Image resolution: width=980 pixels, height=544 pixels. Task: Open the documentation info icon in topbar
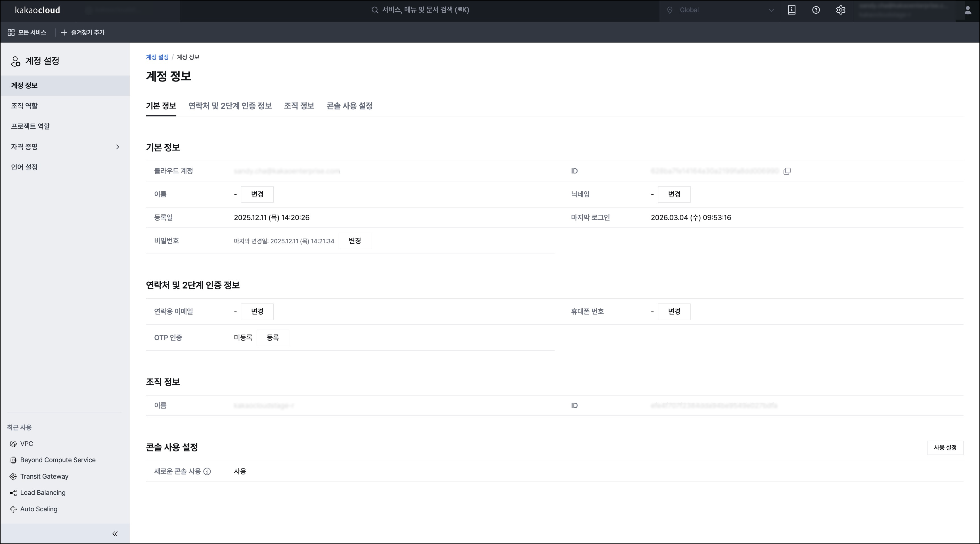791,10
